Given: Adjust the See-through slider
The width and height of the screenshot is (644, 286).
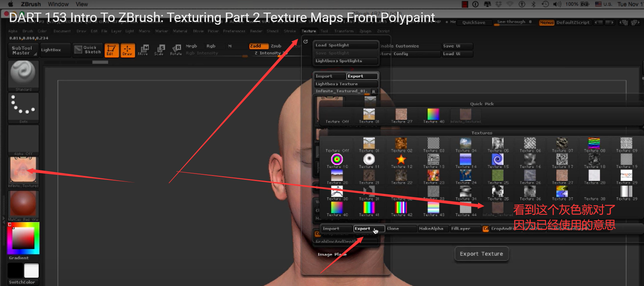Looking at the screenshot, I should click(514, 22).
